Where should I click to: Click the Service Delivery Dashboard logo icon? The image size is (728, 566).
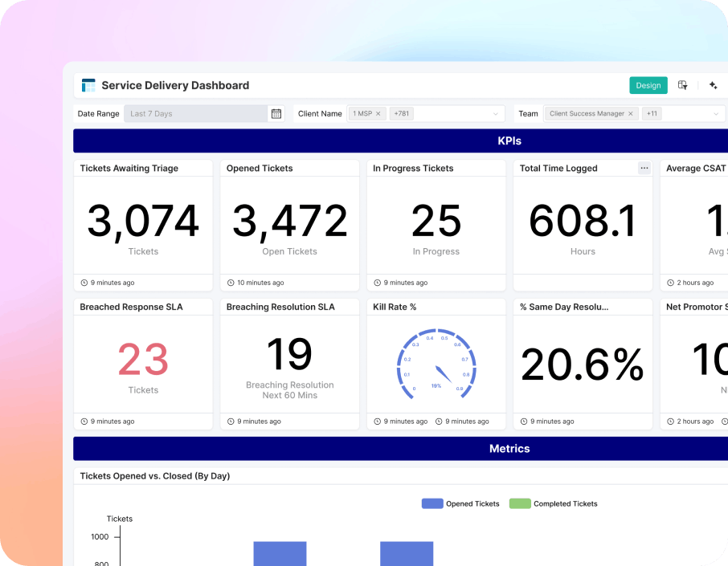tap(88, 85)
